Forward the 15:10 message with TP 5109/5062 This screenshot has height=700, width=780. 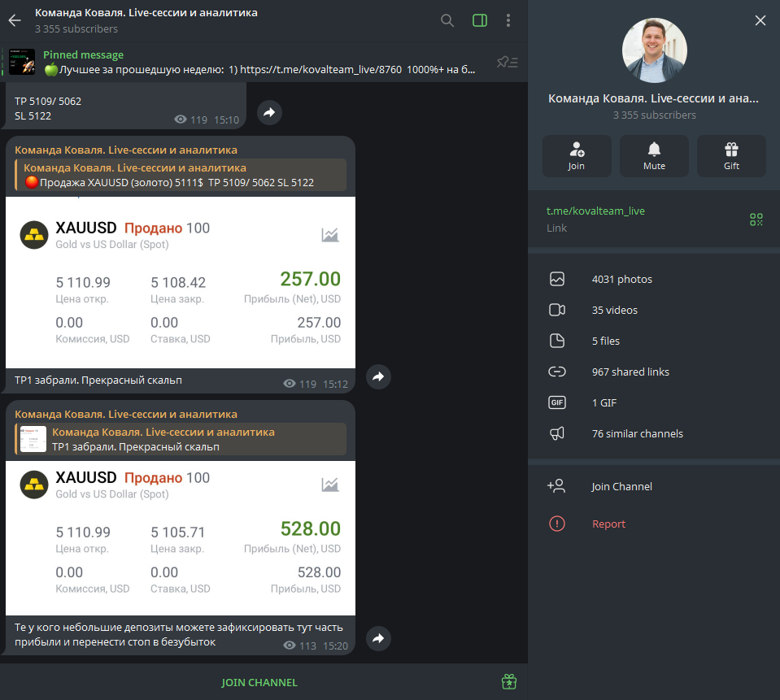(x=269, y=112)
